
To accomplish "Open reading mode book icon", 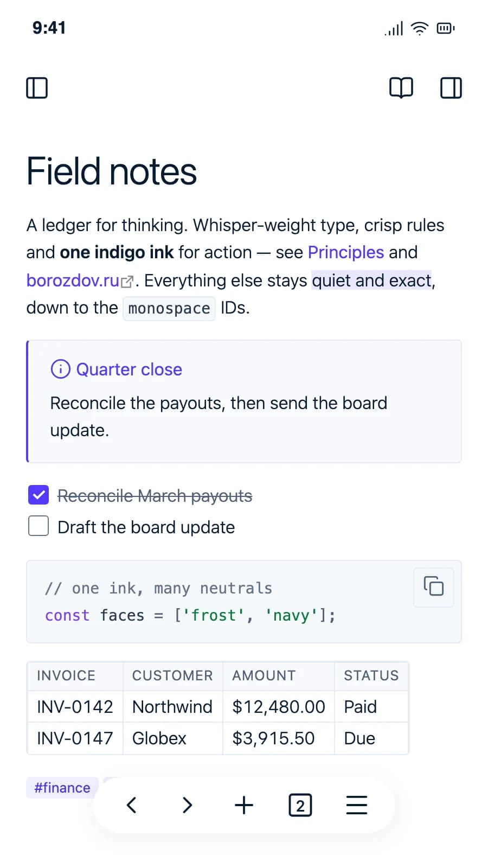I will coord(401,87).
